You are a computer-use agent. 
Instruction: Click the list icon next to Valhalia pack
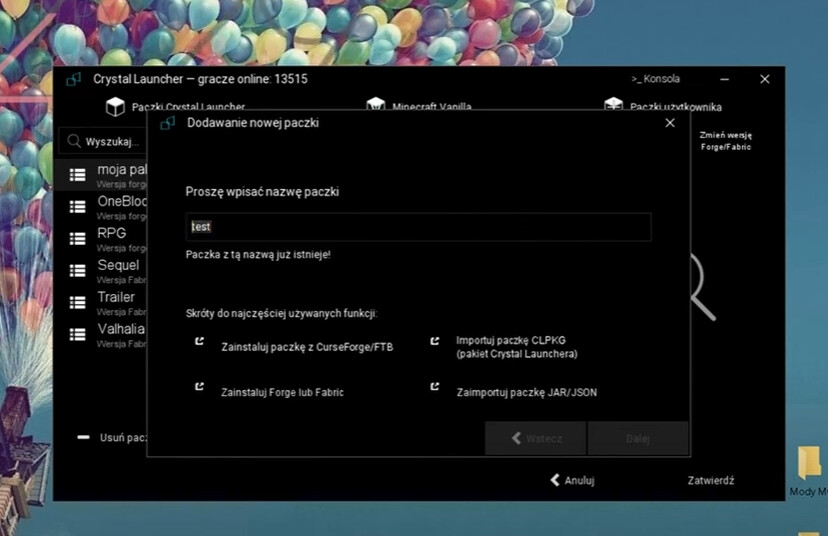click(x=77, y=334)
